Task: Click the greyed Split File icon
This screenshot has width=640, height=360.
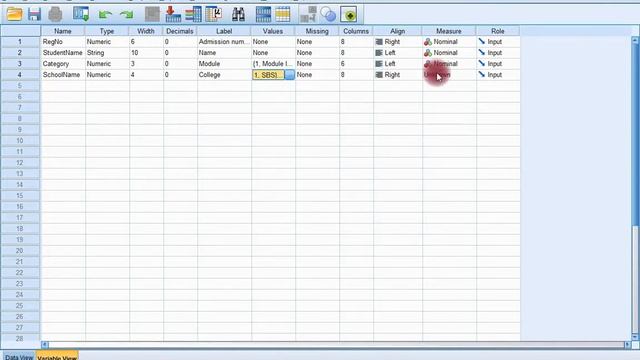Action: (308, 15)
